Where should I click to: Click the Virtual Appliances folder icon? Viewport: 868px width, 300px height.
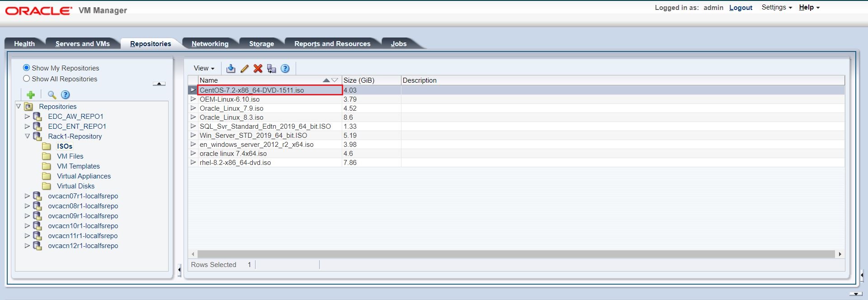[x=47, y=176]
